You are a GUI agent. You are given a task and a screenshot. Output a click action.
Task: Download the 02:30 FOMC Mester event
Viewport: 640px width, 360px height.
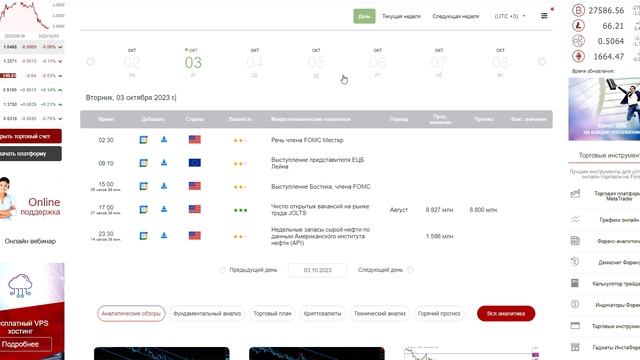[x=164, y=139]
